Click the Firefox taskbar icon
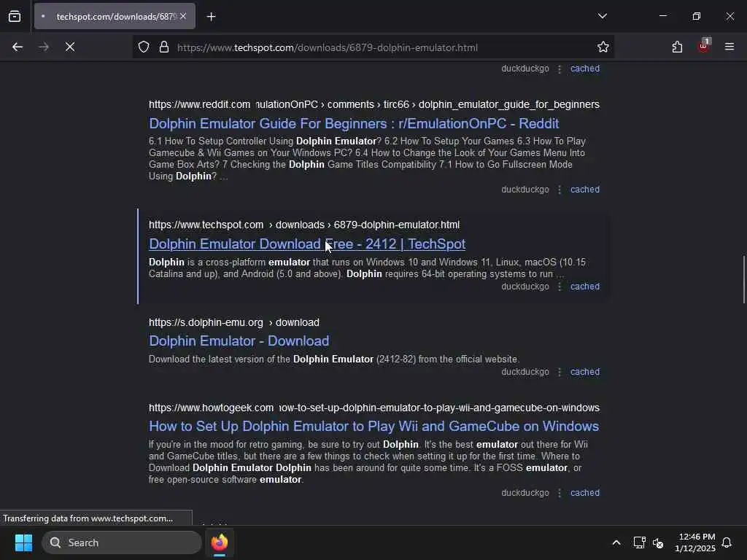 click(220, 542)
